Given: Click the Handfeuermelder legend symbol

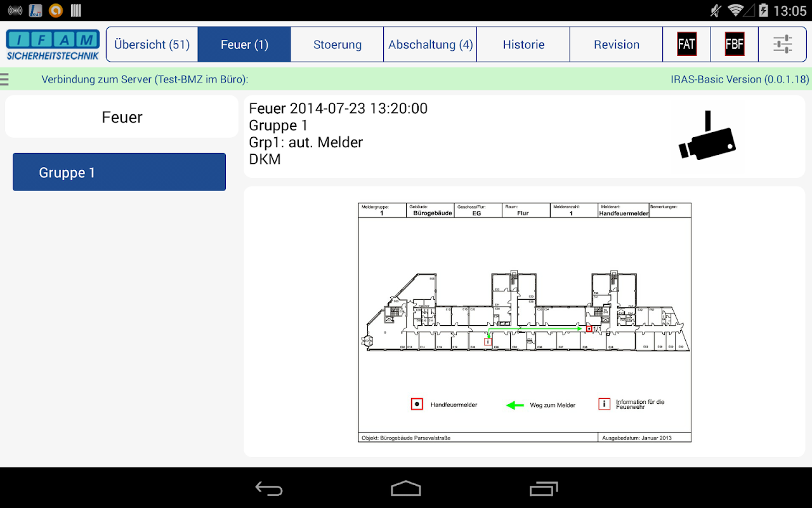Looking at the screenshot, I should 417,404.
